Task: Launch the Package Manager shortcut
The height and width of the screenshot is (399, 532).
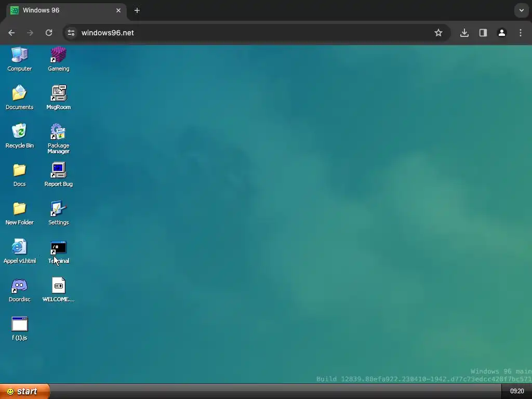Action: 58,139
